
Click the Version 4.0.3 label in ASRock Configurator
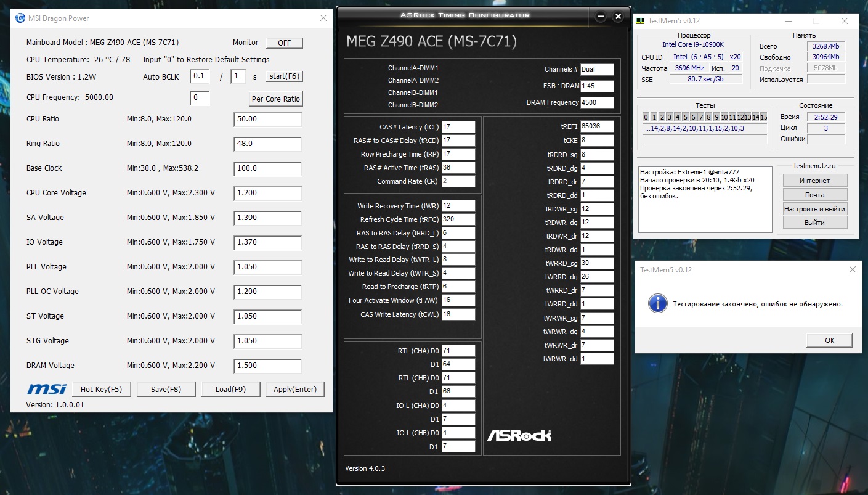tap(365, 468)
